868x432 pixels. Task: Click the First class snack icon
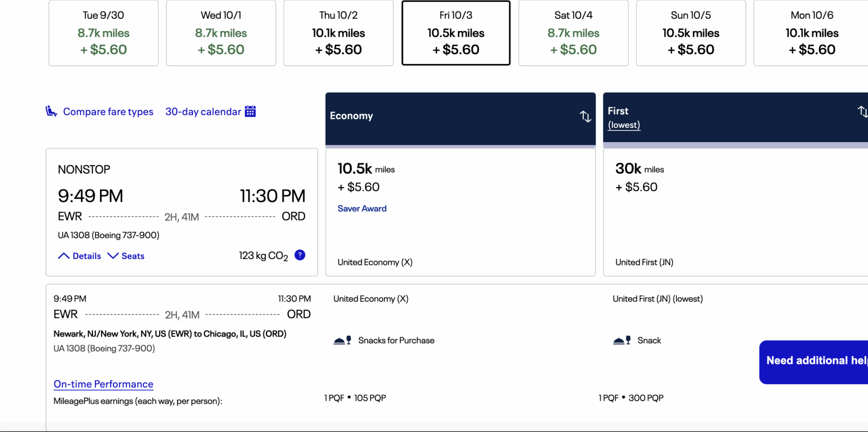coord(622,340)
